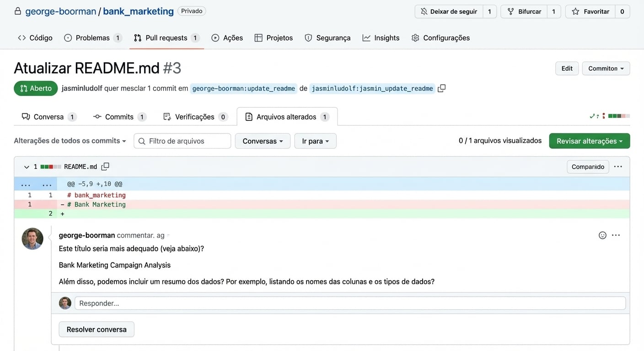Open emoji reaction picker on comment
The image size is (644, 351).
pos(602,235)
